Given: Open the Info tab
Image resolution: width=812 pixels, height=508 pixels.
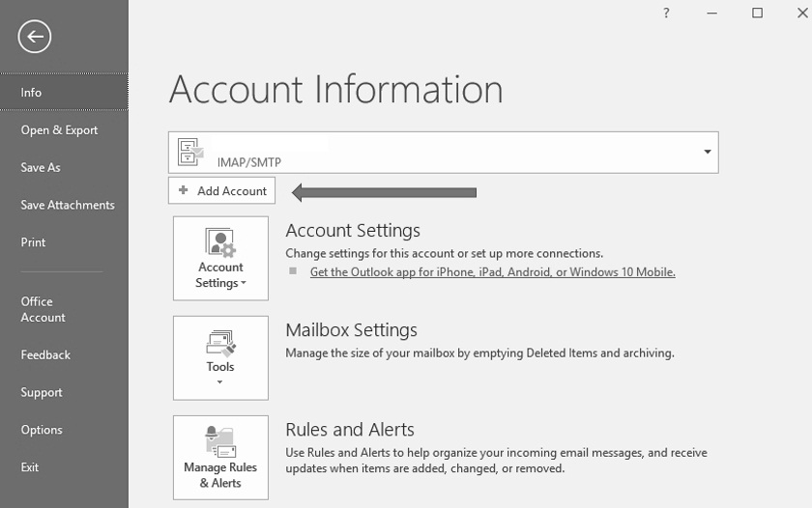Looking at the screenshot, I should 64,92.
